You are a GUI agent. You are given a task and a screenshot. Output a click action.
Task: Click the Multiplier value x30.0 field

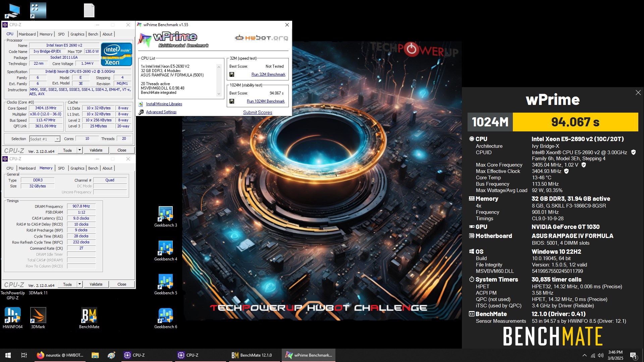pyautogui.click(x=46, y=114)
